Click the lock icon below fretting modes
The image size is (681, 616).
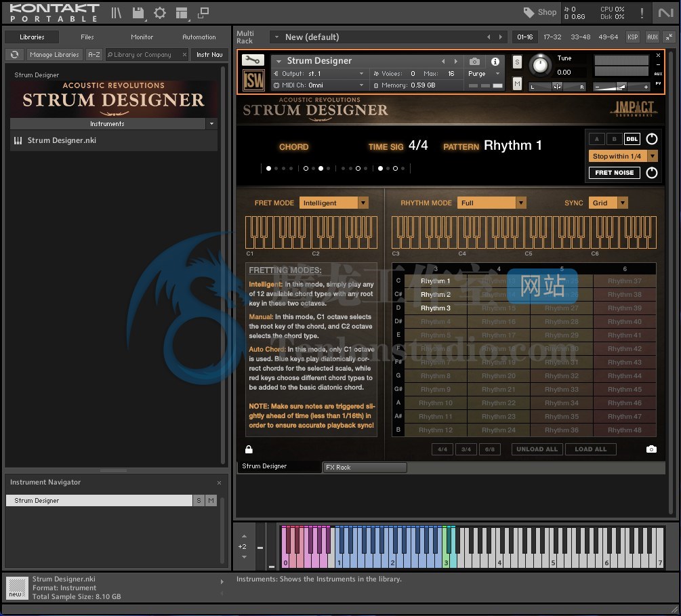pyautogui.click(x=249, y=449)
